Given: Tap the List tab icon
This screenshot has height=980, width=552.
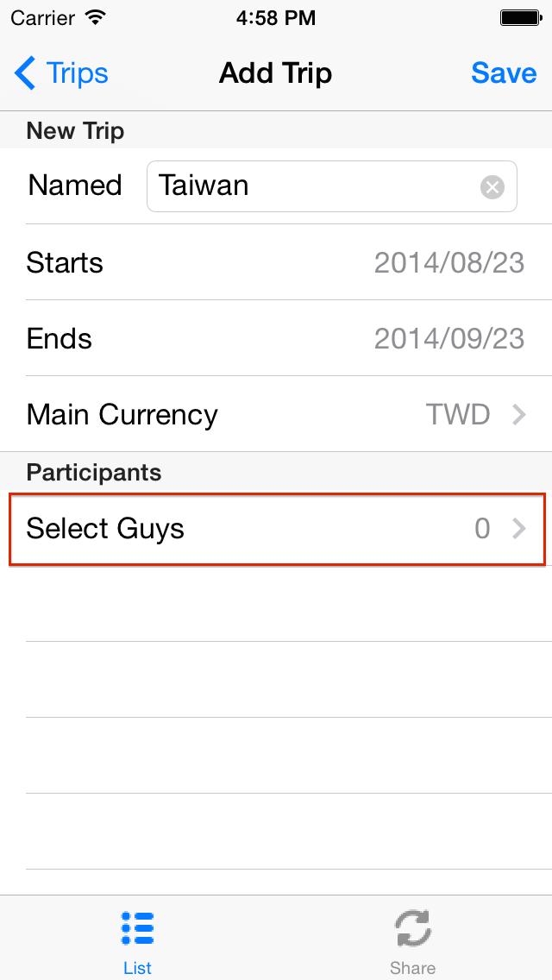Looking at the screenshot, I should [x=137, y=928].
